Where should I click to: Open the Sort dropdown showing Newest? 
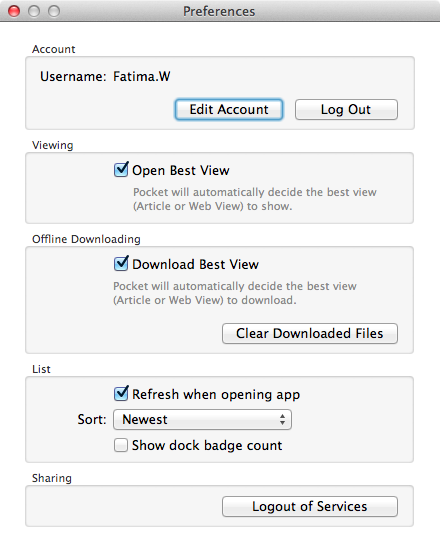click(x=202, y=419)
